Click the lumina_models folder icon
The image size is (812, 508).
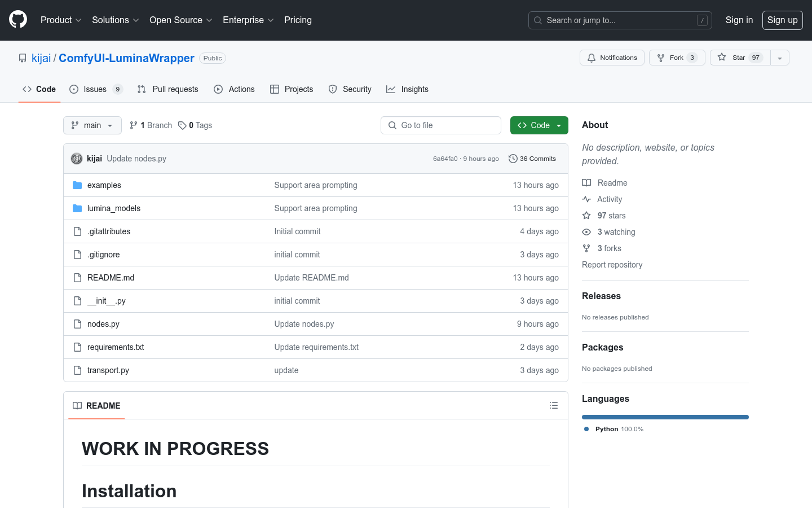click(77, 208)
